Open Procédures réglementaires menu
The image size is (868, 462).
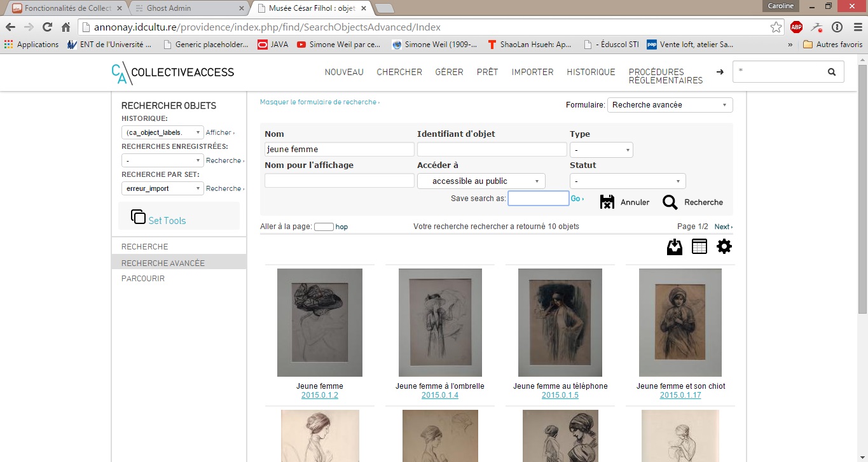[x=666, y=76]
